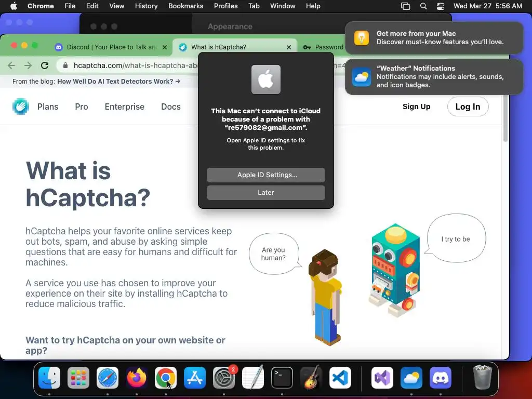Open Finder from the dock
This screenshot has height=399, width=532.
(49, 378)
